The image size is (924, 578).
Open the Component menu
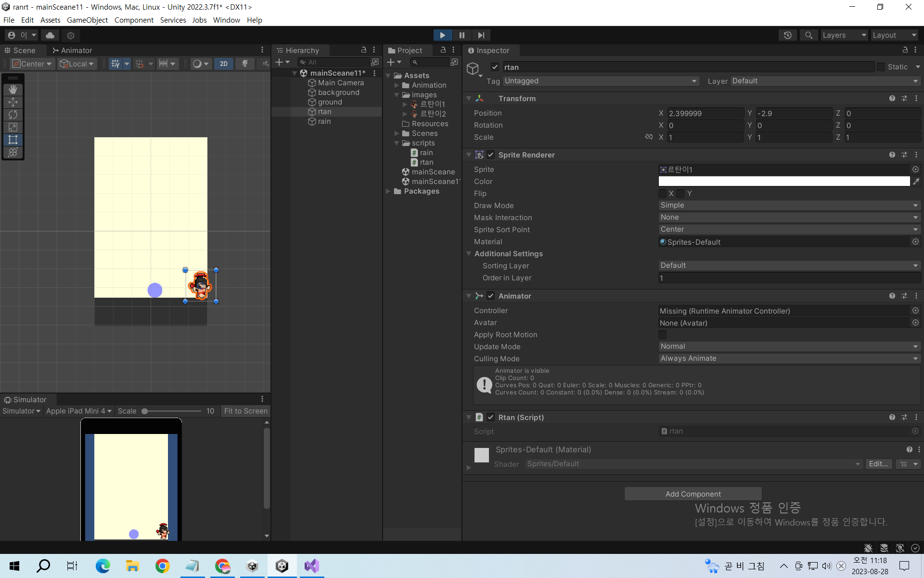tap(134, 20)
